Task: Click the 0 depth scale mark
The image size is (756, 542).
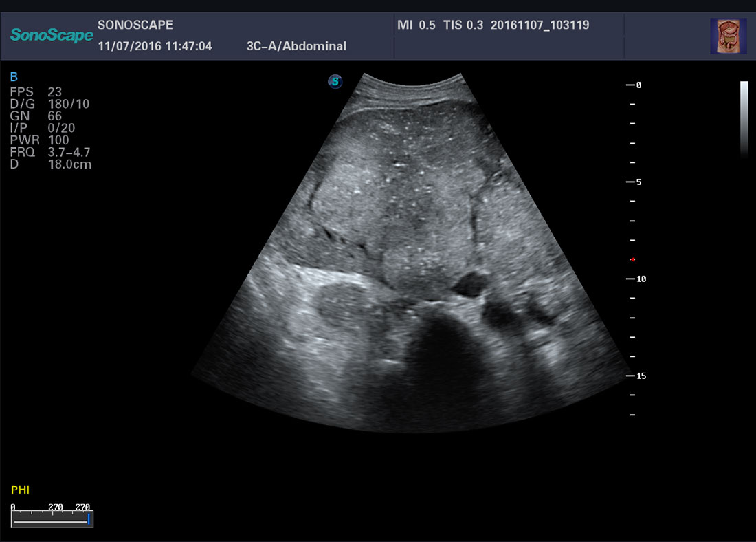Action: coord(634,85)
